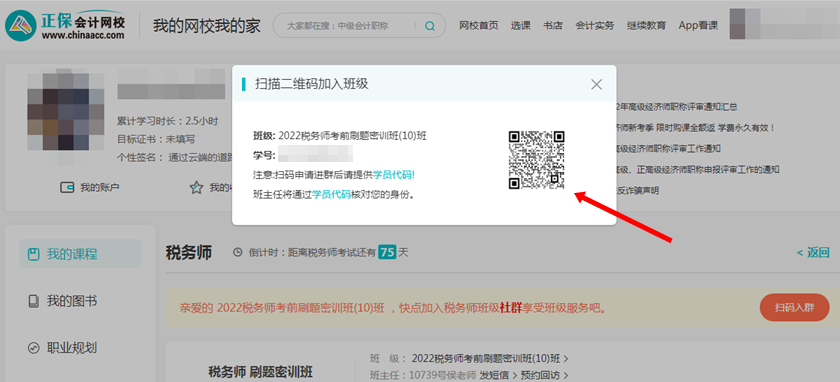The image size is (840, 382).
Task: Click the star icon beside 我的账户
Action: [x=197, y=188]
